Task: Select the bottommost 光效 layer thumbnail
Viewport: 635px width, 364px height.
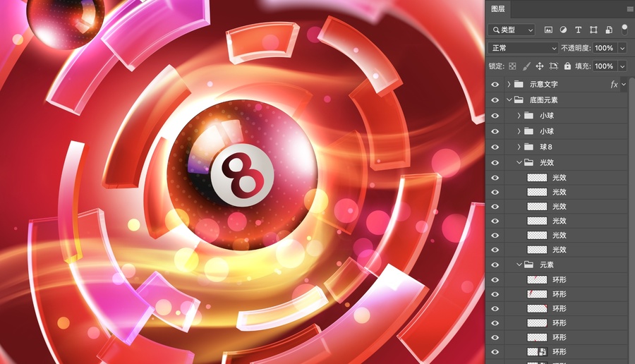Action: [x=537, y=250]
